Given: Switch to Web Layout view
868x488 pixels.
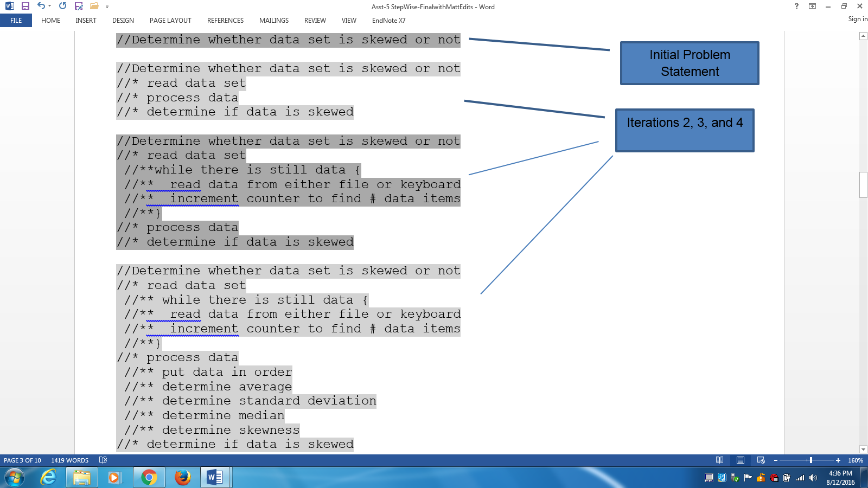Looking at the screenshot, I should [761, 460].
